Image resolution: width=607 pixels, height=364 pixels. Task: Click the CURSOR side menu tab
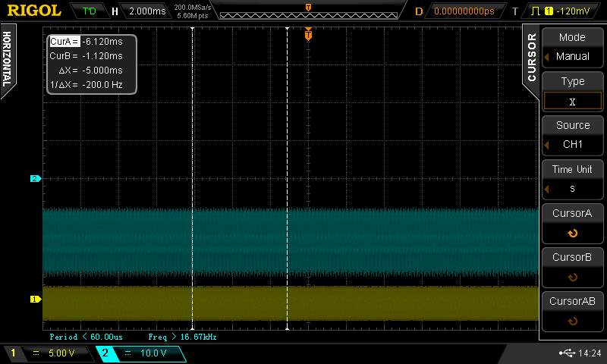(x=531, y=57)
